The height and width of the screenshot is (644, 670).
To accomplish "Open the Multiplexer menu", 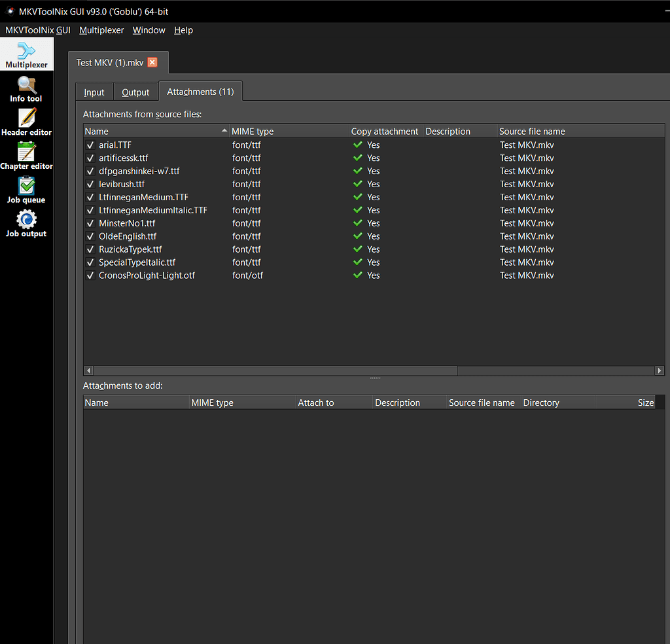I will 101,30.
